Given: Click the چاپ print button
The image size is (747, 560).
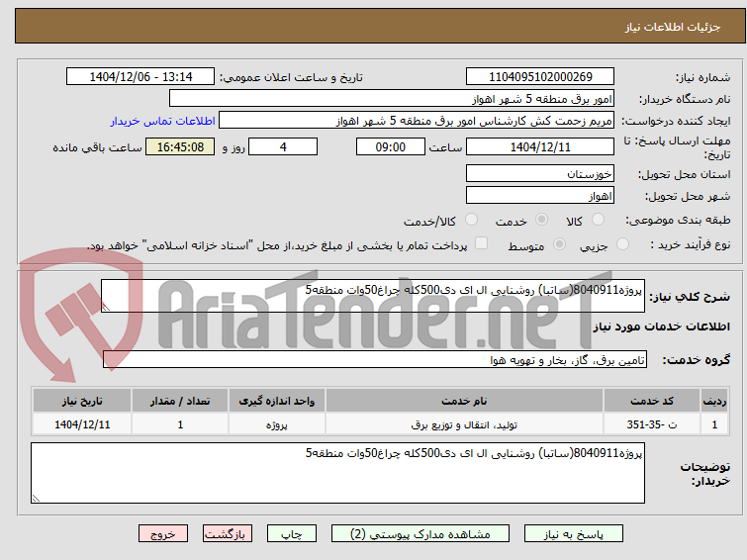Looking at the screenshot, I should [x=292, y=534].
